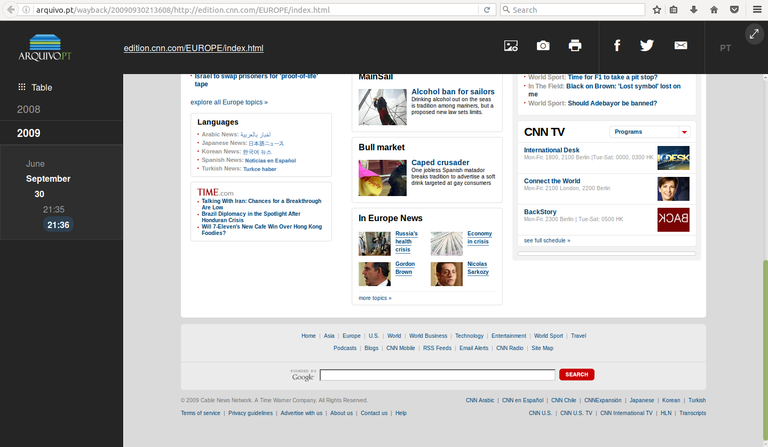768x447 pixels.
Task: Click the BackStory red thumbnail
Action: click(x=673, y=219)
